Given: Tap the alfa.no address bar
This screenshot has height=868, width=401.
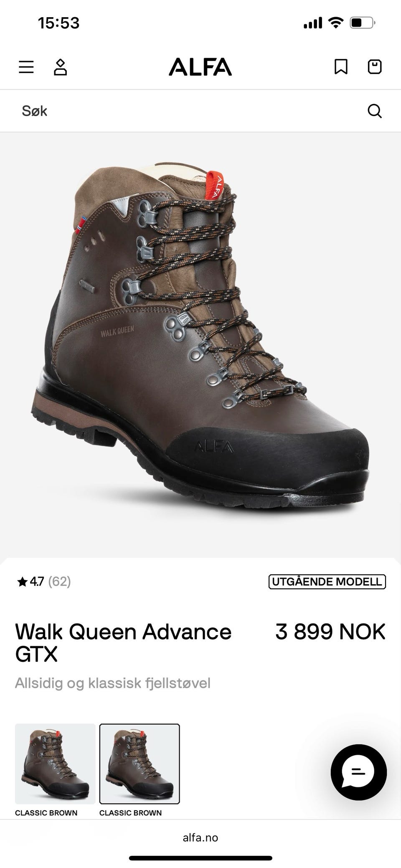Looking at the screenshot, I should pos(200,837).
